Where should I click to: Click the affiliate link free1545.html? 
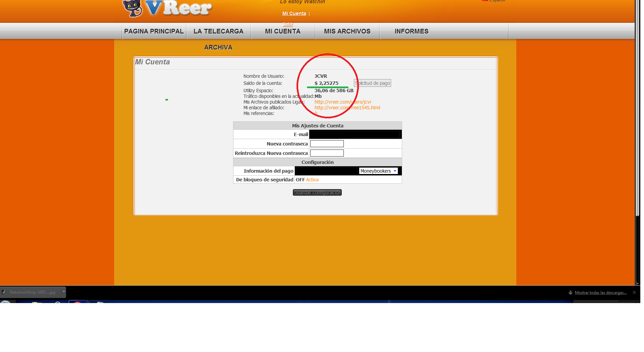[x=347, y=108]
